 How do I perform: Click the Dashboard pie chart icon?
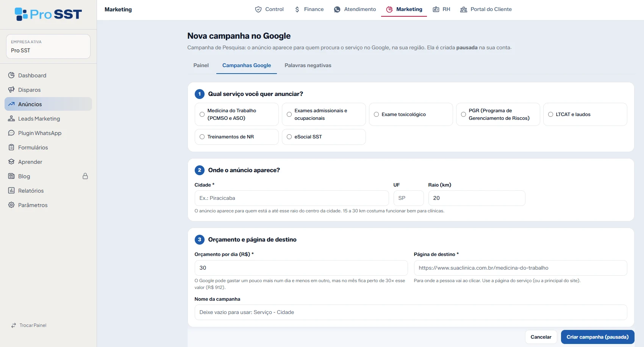click(x=11, y=75)
